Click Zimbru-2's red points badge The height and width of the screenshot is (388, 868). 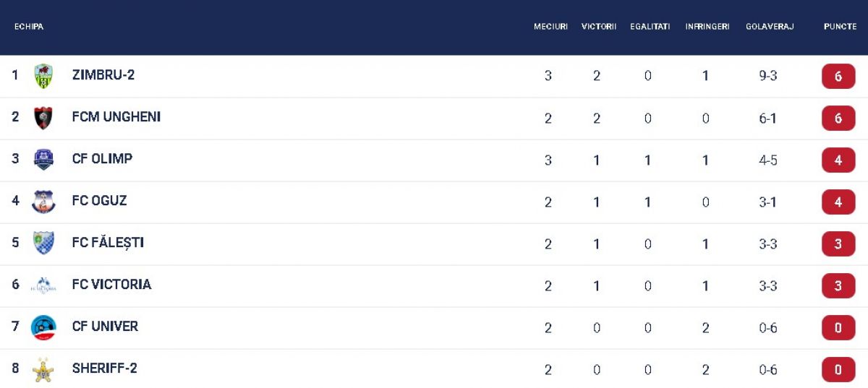pos(838,76)
